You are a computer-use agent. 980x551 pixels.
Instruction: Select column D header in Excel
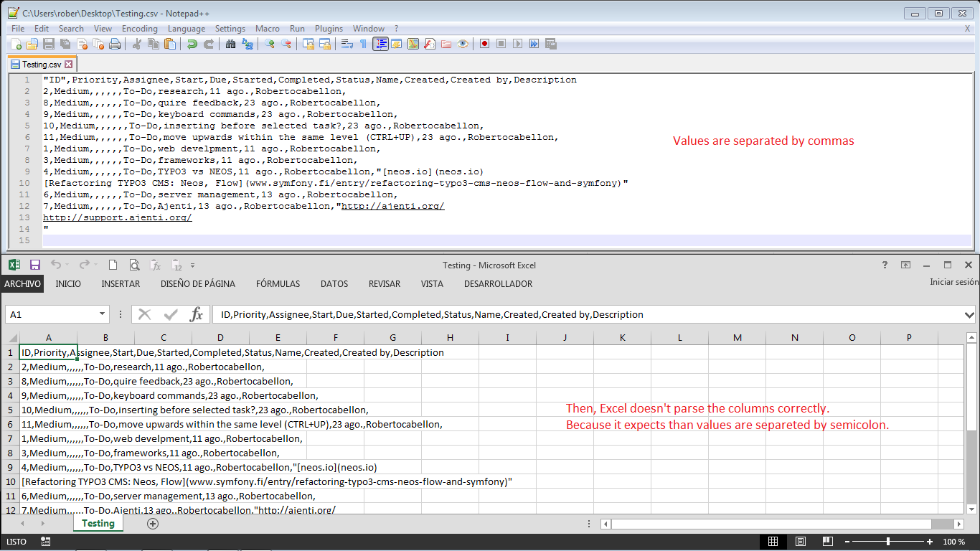[x=220, y=338]
